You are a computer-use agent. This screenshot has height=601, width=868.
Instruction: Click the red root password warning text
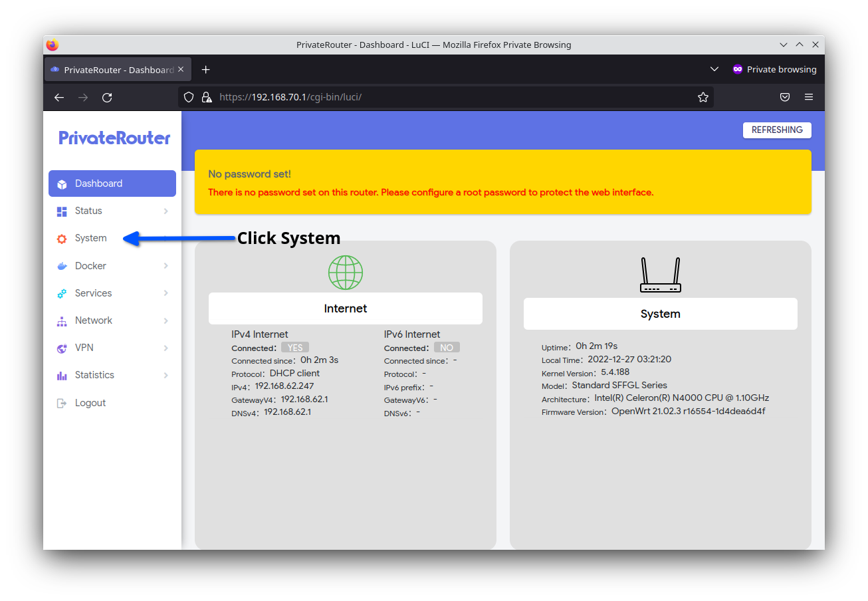point(431,192)
